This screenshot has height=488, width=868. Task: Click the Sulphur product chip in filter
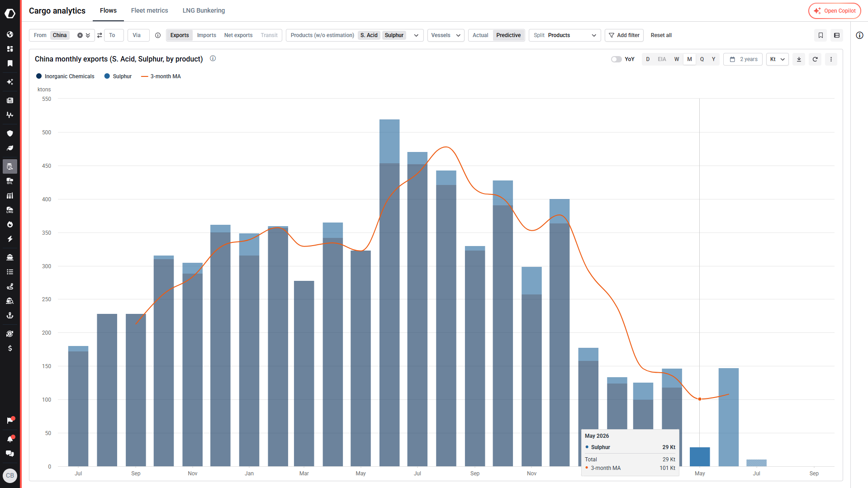pyautogui.click(x=394, y=35)
